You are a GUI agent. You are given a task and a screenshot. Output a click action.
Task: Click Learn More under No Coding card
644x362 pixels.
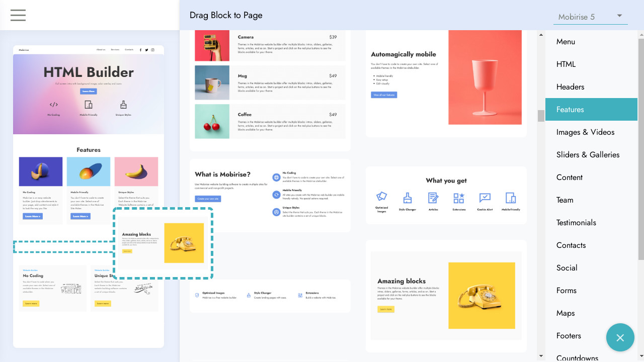(x=33, y=216)
